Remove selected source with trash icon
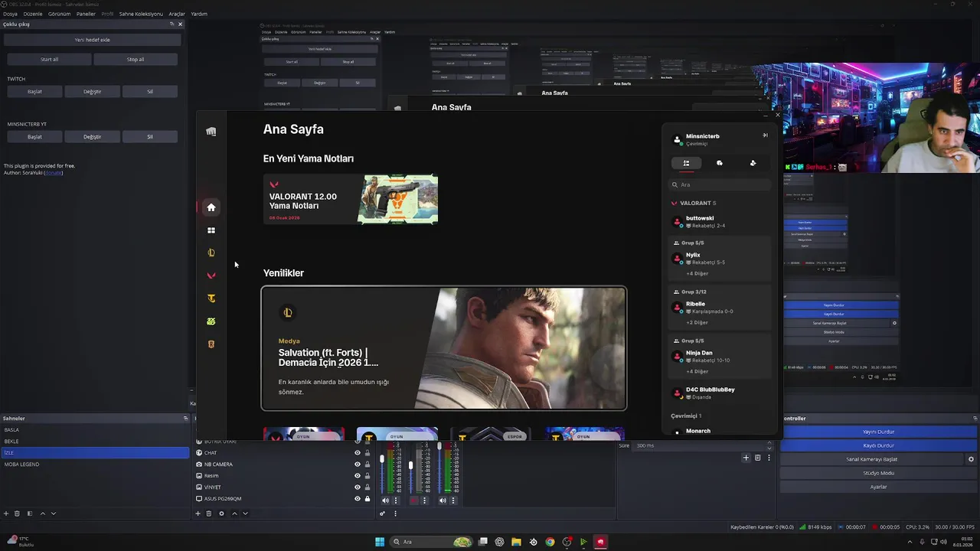980x551 pixels. pos(208,514)
